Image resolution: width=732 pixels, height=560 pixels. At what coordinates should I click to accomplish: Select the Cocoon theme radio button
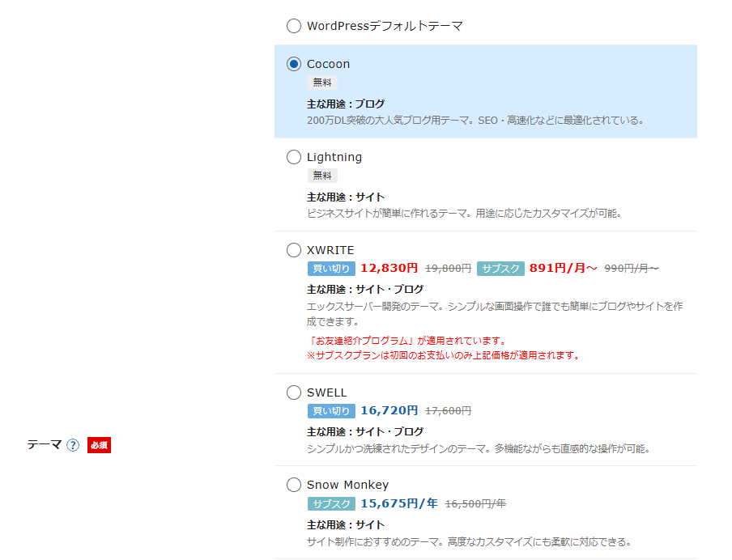(x=294, y=64)
